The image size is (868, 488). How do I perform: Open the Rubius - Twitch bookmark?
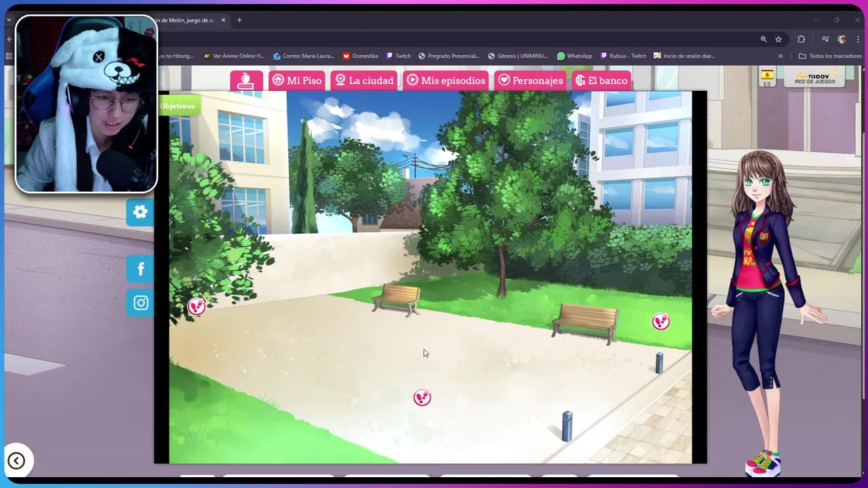pyautogui.click(x=623, y=56)
